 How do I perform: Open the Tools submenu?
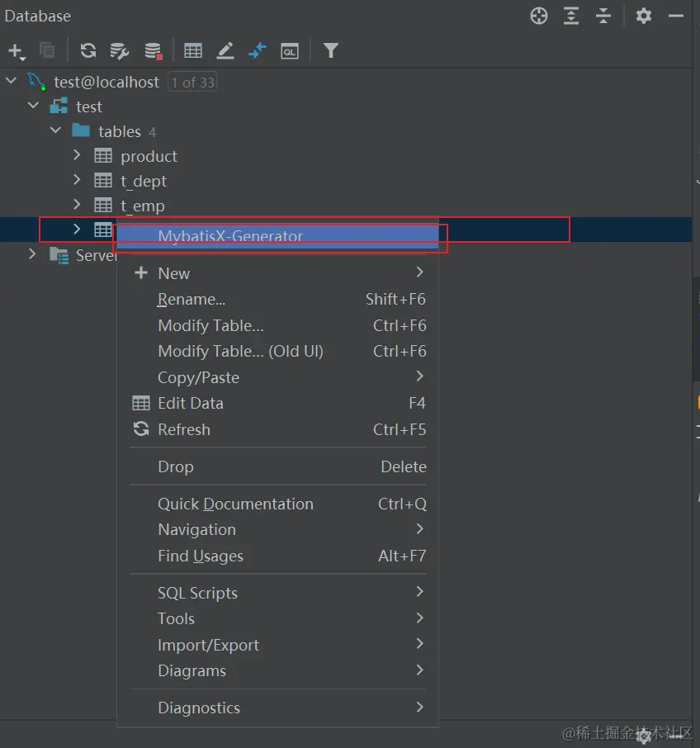click(x=277, y=618)
